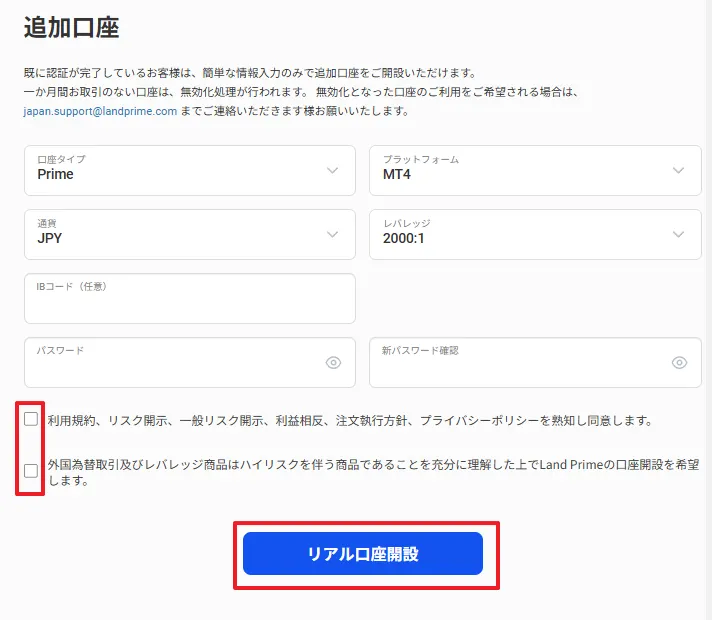
Task: Open the currency dropdown showing JPY
Action: coord(190,234)
